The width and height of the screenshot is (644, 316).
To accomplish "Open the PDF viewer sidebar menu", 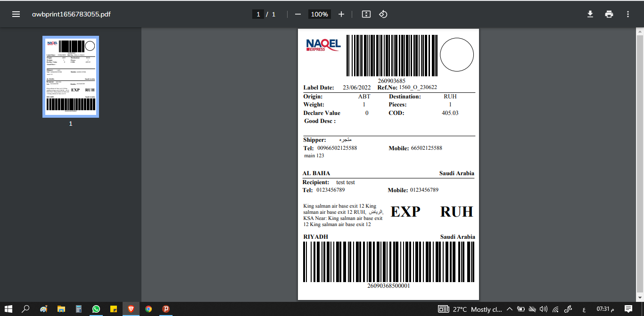I will 16,14.
